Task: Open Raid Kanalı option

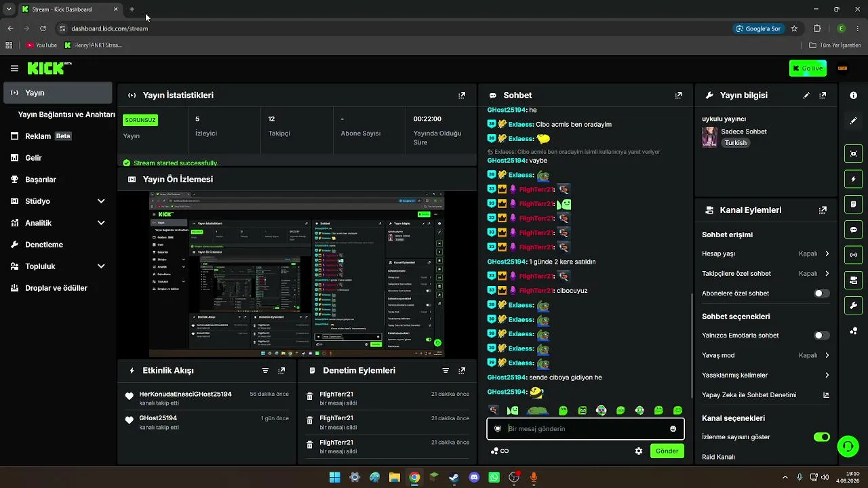Action: 718,457
